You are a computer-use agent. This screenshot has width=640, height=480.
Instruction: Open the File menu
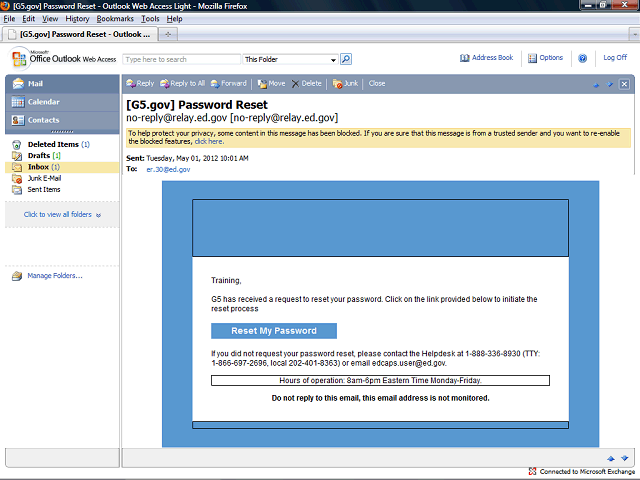9,19
